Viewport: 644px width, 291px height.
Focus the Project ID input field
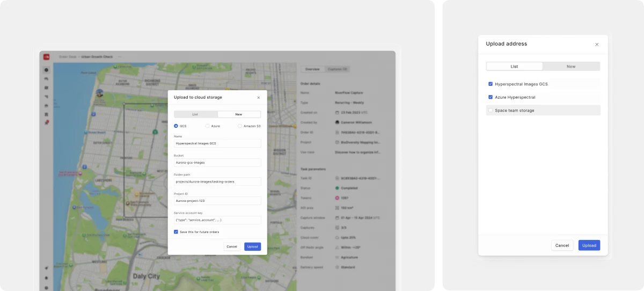[x=217, y=201]
